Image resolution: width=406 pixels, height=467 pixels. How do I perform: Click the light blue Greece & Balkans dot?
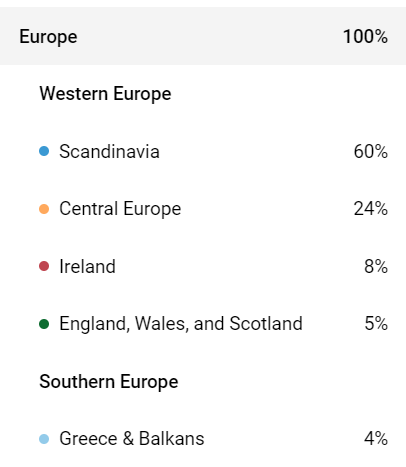44,439
